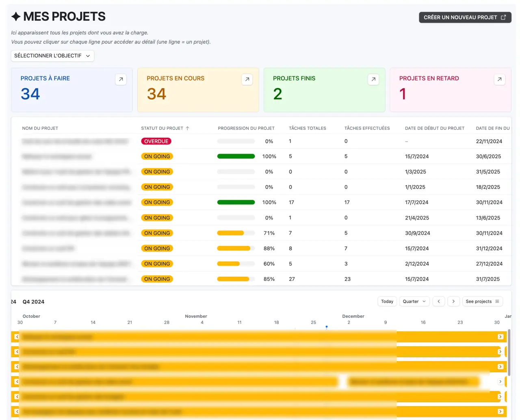Image resolution: width=520 pixels, height=420 pixels.
Task: Click right arrow on topmost Gantt bar
Action: 500,337
